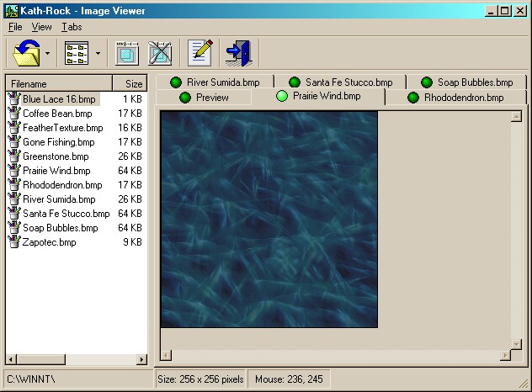Click the green dot on River Sumida.bmp tab

[176, 82]
